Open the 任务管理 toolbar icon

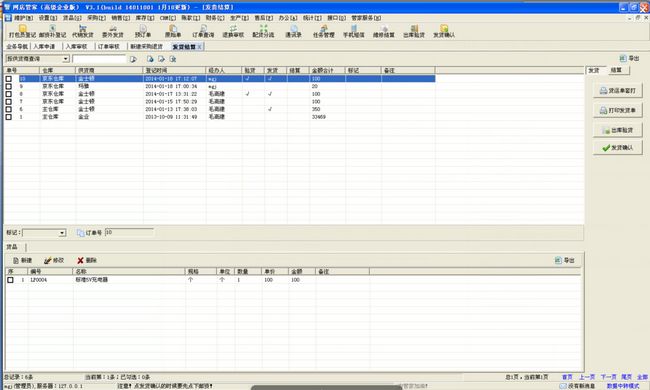click(324, 31)
